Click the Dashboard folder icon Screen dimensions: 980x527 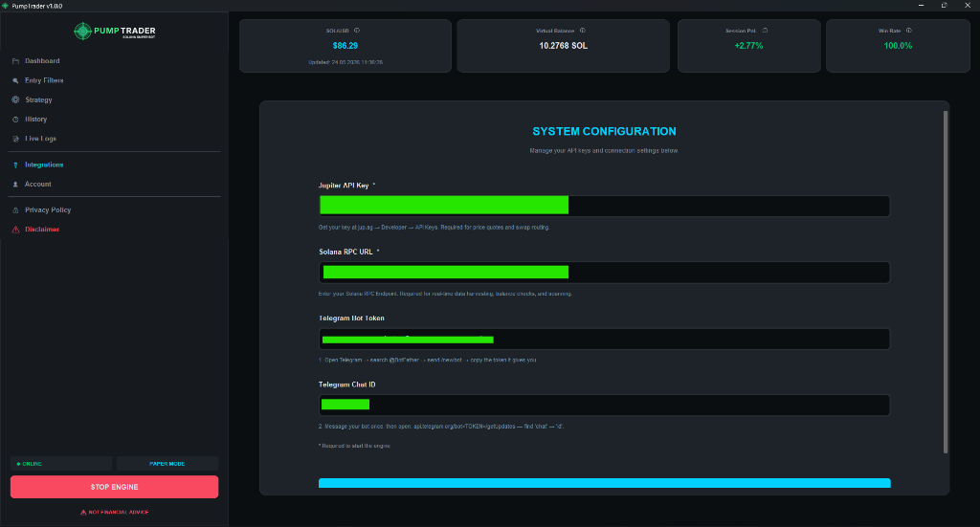[x=15, y=61]
